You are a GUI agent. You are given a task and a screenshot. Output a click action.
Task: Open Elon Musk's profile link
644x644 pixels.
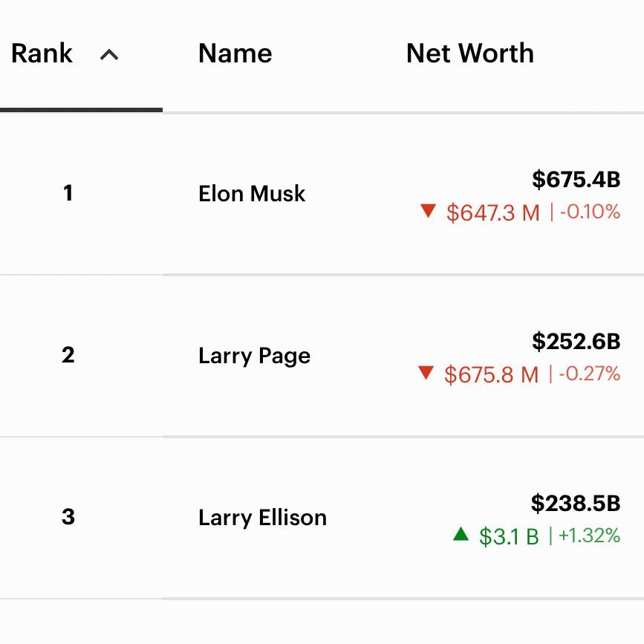(x=252, y=194)
